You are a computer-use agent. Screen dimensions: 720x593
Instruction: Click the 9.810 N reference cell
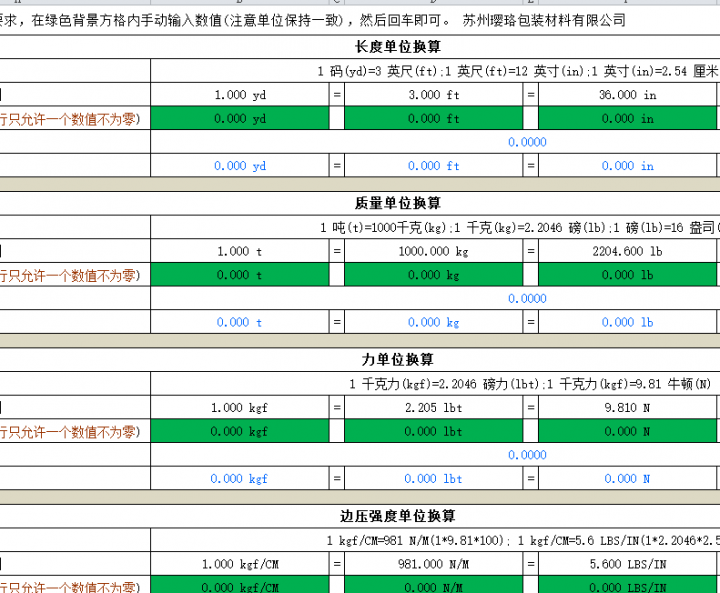point(628,408)
